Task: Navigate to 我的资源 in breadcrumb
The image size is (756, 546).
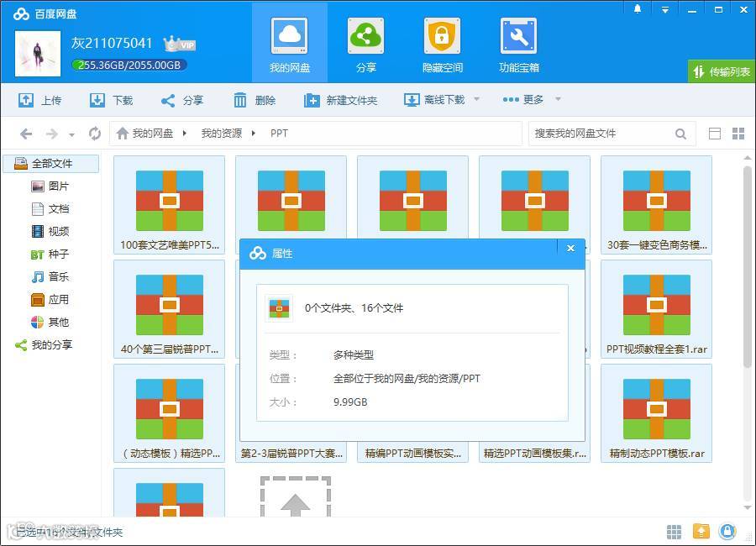Action: [221, 133]
